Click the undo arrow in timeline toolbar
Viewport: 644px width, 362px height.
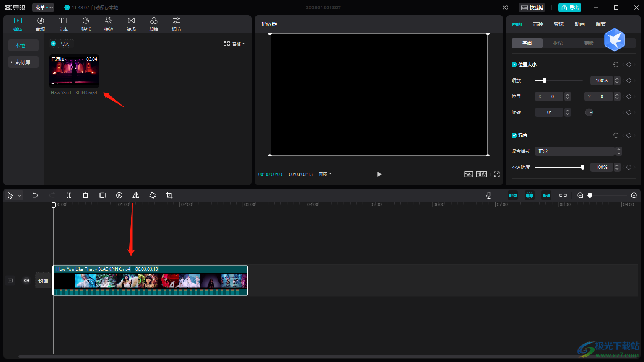(x=35, y=195)
